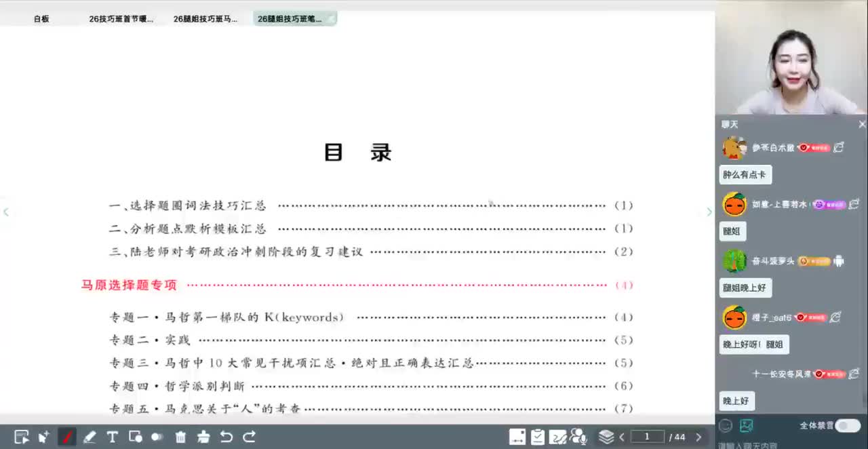868x449 pixels.
Task: Click the trash can delete icon
Action: [180, 437]
